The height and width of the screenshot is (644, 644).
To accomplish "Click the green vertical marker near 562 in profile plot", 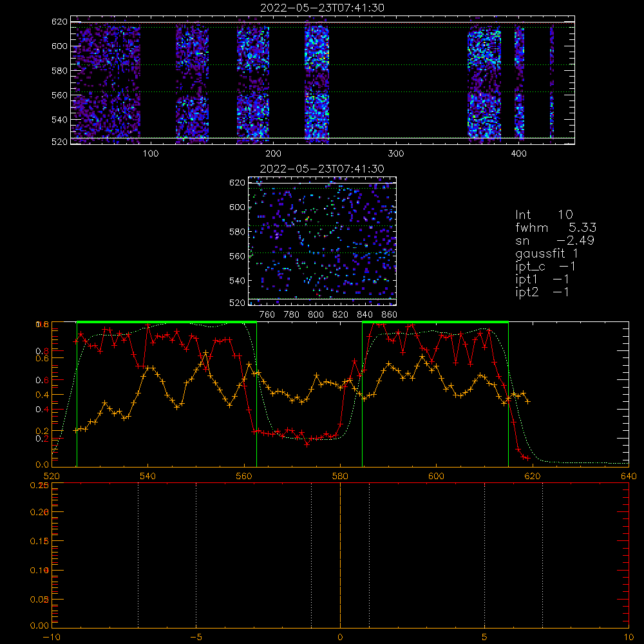I will [257, 394].
